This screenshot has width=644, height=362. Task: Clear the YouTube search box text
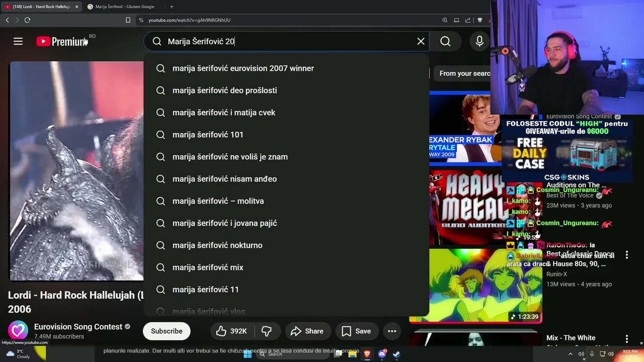pos(421,41)
